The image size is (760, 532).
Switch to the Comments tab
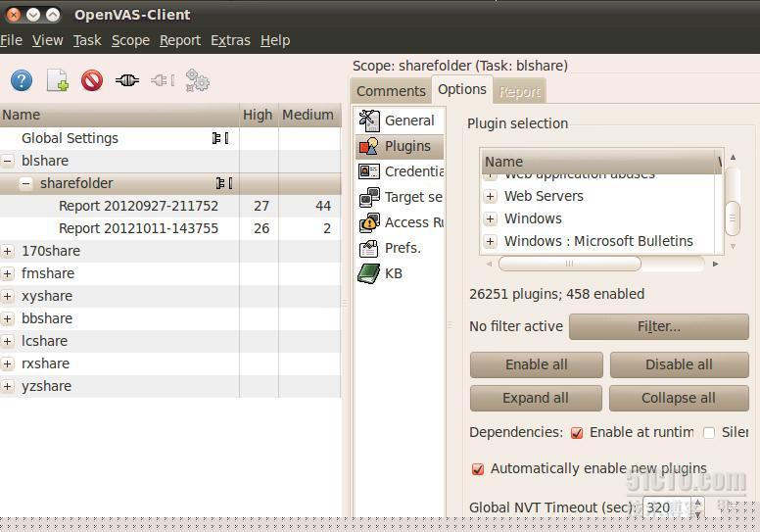point(391,91)
